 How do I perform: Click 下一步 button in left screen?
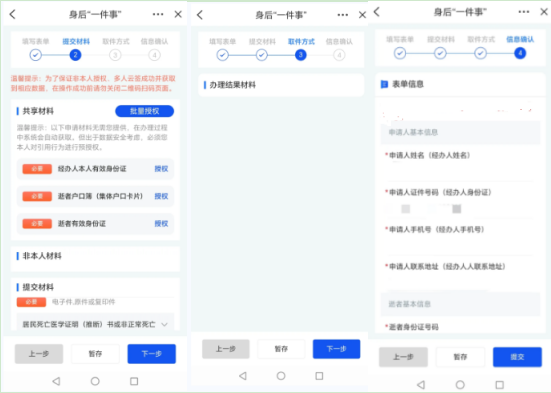(x=151, y=354)
